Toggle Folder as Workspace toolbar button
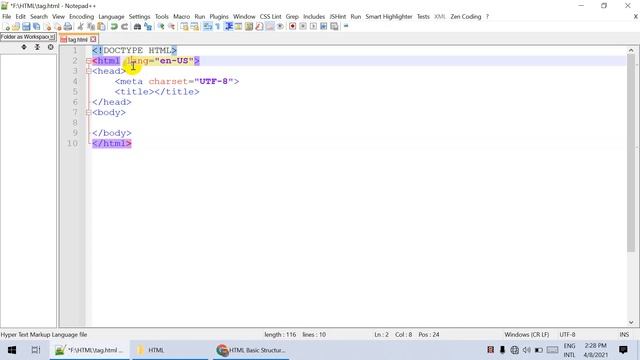This screenshot has width=640, height=360. 270,27
